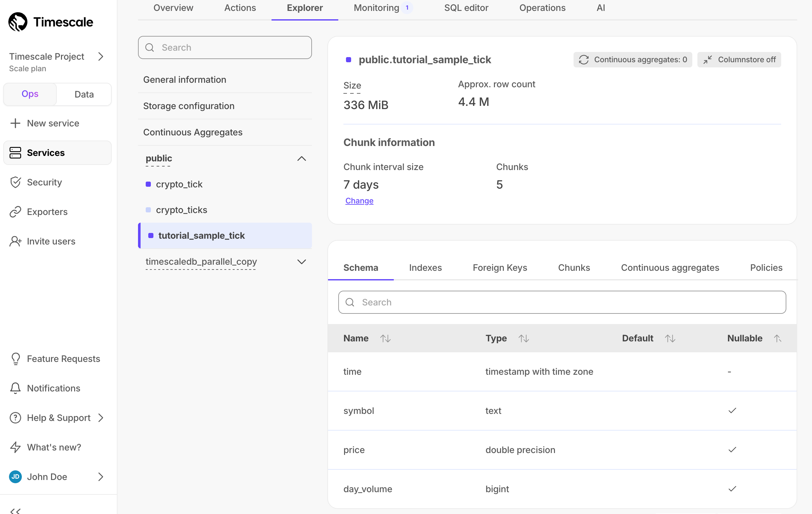Click the 'time' column name cell
812x514 pixels.
pyautogui.click(x=352, y=372)
